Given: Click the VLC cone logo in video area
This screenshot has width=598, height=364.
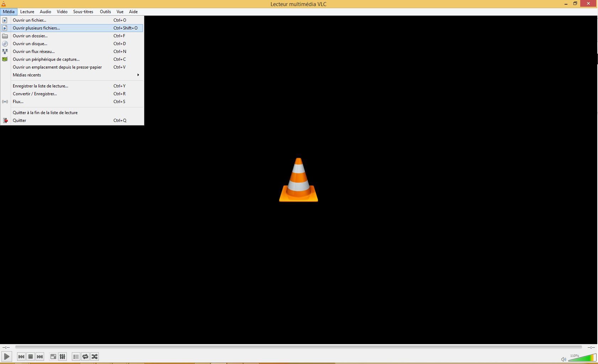Looking at the screenshot, I should coord(299,180).
